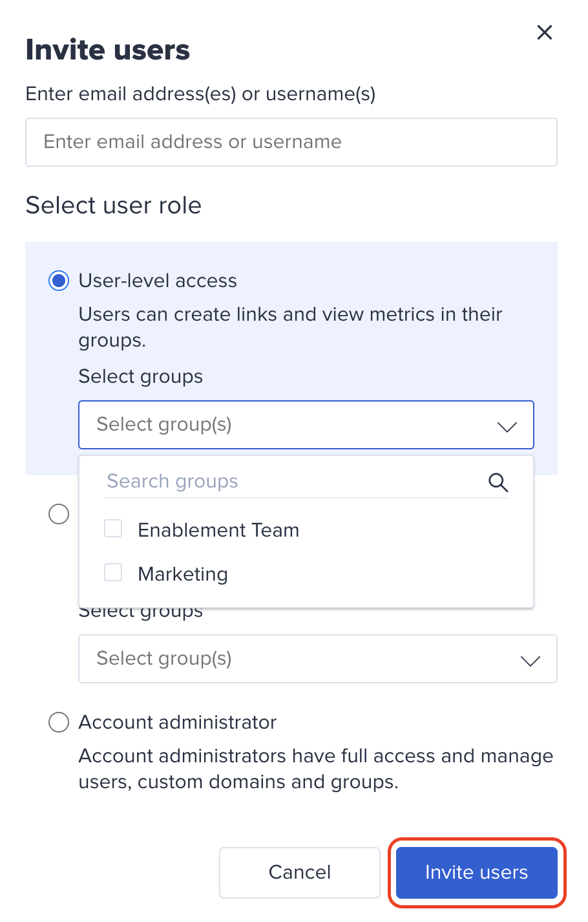Screen dimensions: 588x922
Task: Click the Enablement Team label
Action: [x=218, y=530]
